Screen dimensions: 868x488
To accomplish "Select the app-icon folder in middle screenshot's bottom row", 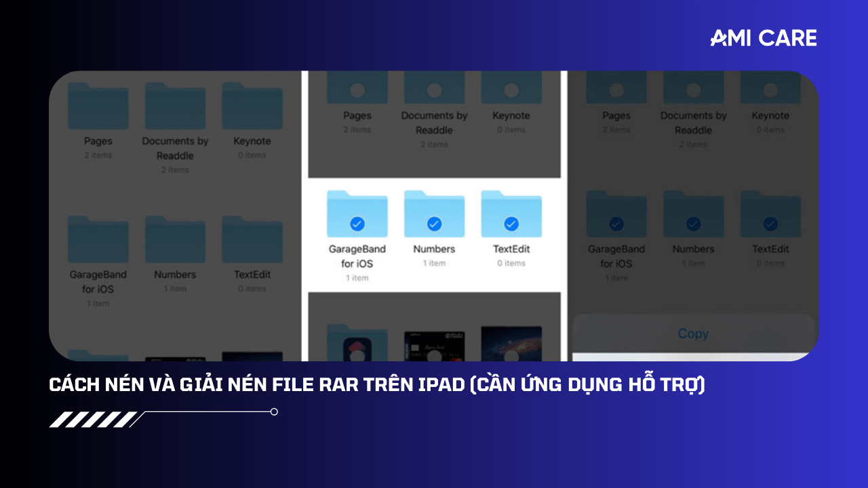I will point(357,343).
